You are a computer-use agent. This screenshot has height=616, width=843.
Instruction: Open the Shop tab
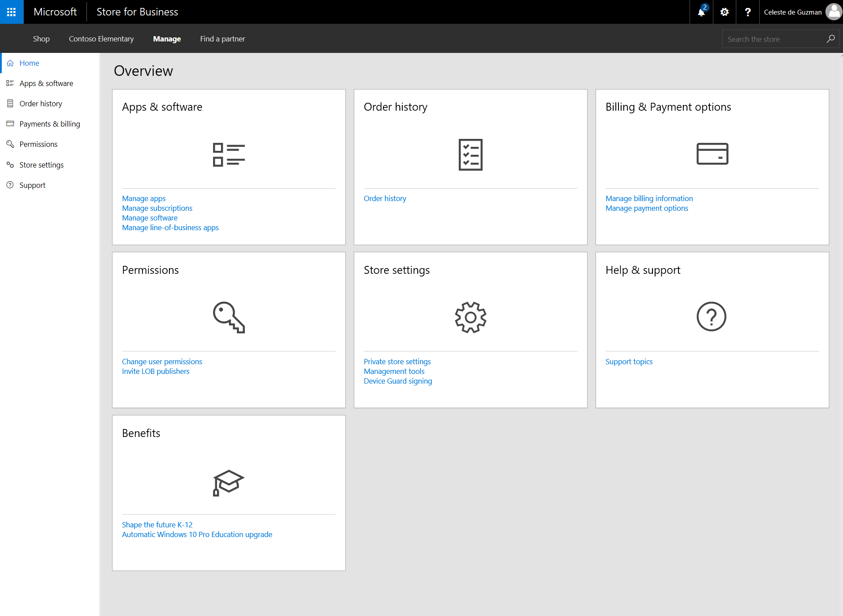tap(41, 39)
